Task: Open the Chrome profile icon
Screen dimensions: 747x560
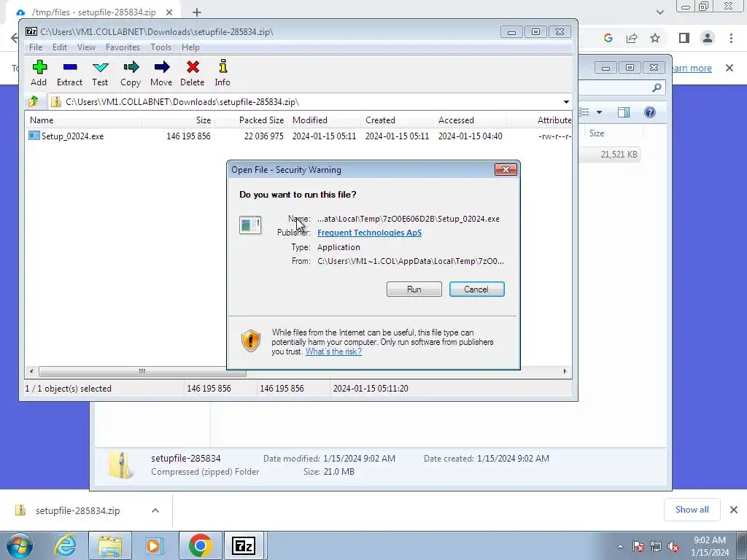Action: 708,38
